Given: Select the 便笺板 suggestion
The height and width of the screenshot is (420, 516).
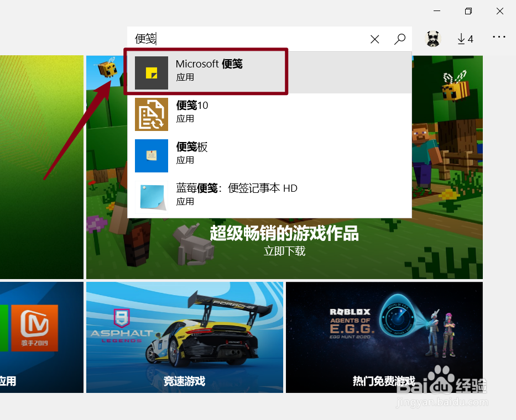Looking at the screenshot, I should point(269,156).
